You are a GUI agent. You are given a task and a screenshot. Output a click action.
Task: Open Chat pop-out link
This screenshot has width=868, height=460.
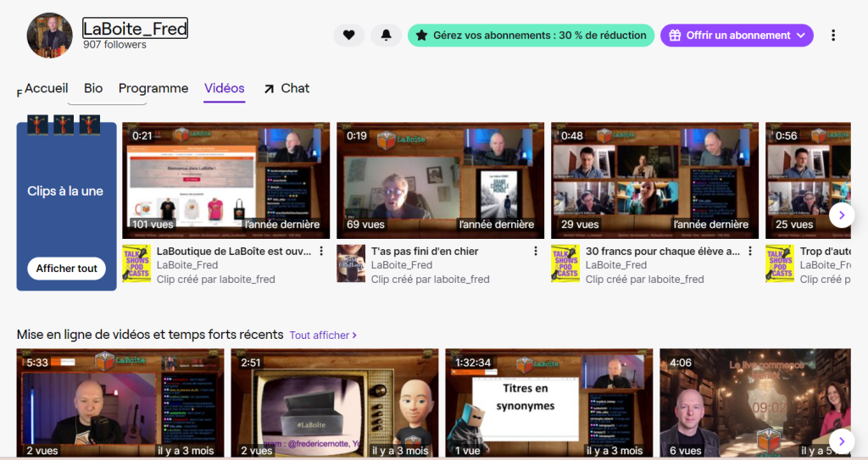[287, 88]
